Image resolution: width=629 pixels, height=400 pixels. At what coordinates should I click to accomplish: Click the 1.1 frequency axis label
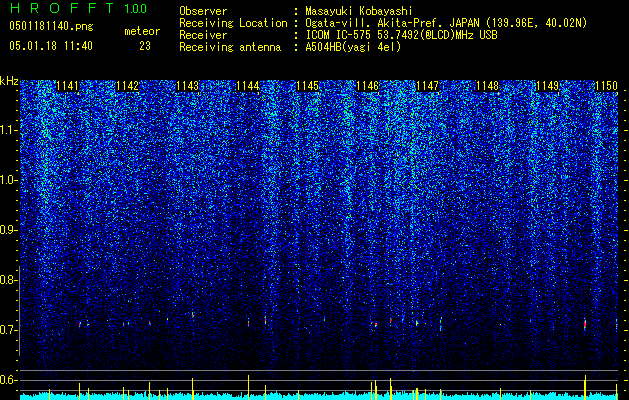click(8, 130)
